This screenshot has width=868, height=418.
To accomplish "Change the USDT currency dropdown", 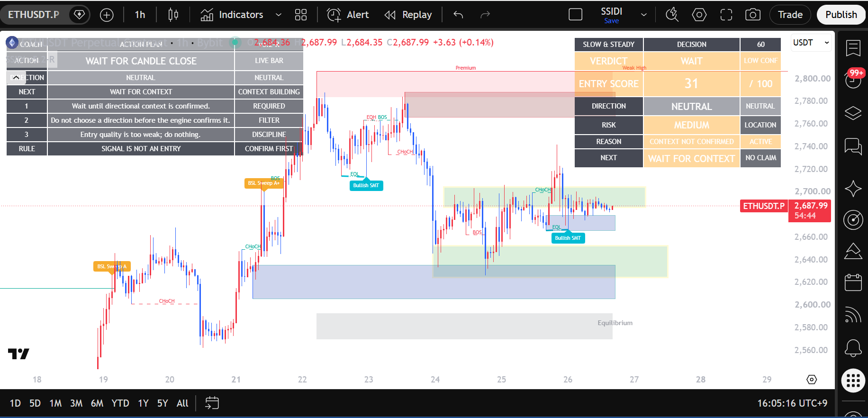I will (812, 43).
